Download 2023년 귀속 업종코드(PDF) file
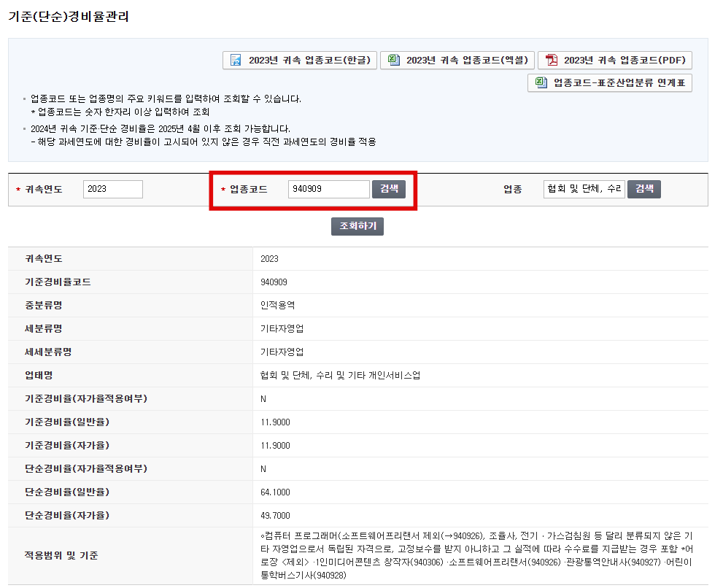The height and width of the screenshot is (588, 723). click(617, 60)
